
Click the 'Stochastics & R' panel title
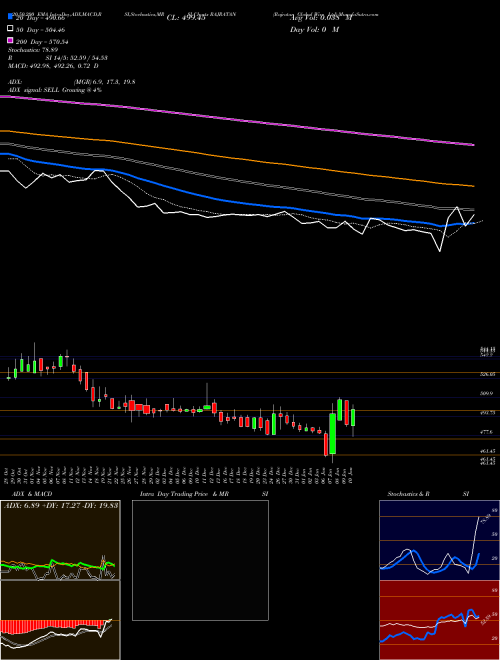(x=409, y=494)
